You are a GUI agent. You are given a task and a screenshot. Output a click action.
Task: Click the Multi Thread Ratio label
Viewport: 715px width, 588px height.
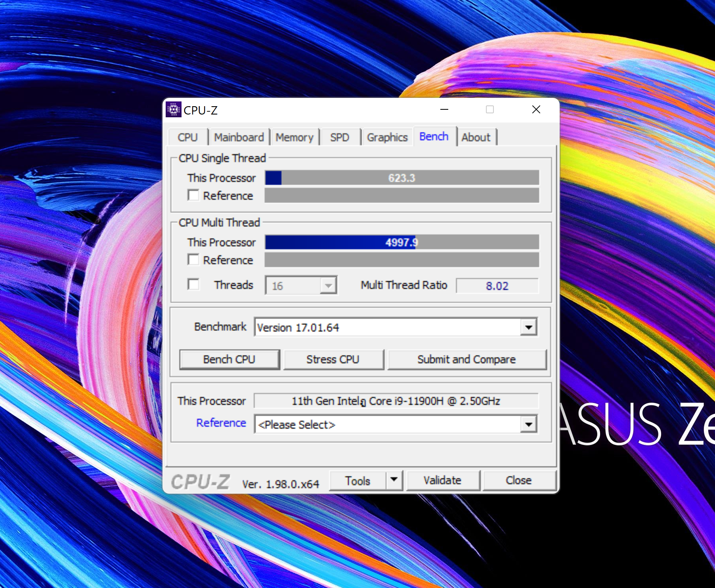coord(404,285)
